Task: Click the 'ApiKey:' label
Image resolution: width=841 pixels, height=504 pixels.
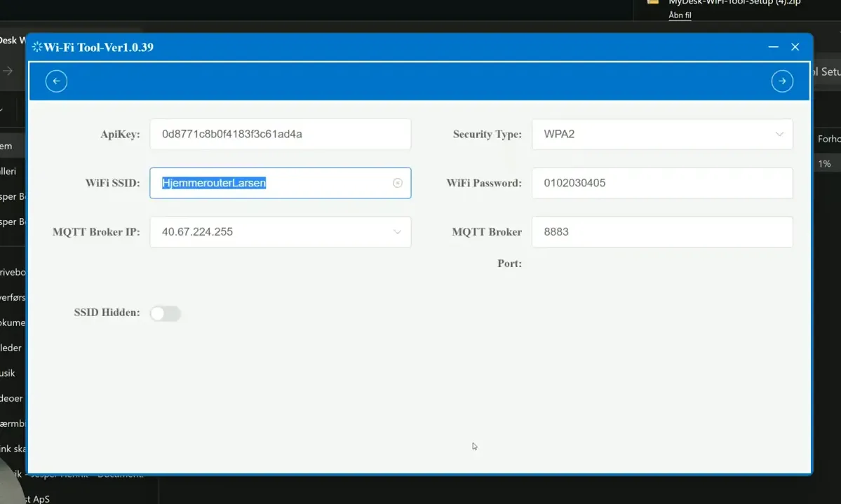Action: [x=120, y=134]
